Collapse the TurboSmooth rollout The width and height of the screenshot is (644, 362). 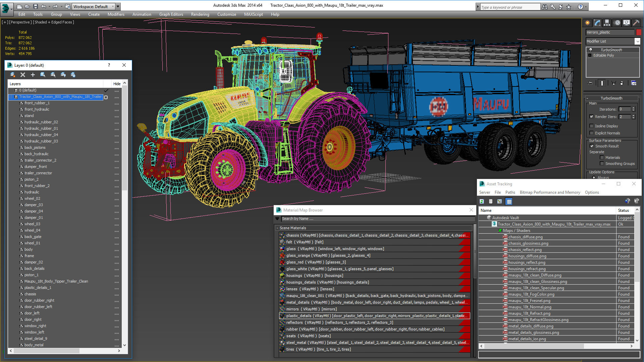[x=587, y=98]
